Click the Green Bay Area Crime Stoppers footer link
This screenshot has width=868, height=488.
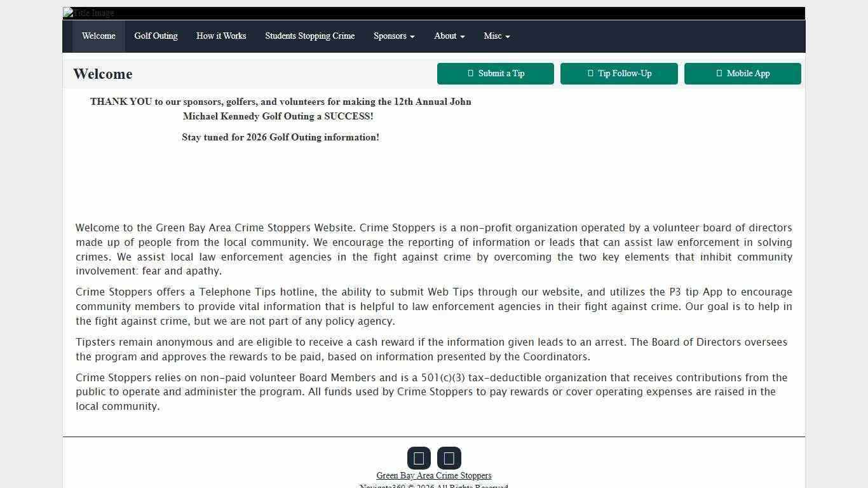[x=434, y=475]
